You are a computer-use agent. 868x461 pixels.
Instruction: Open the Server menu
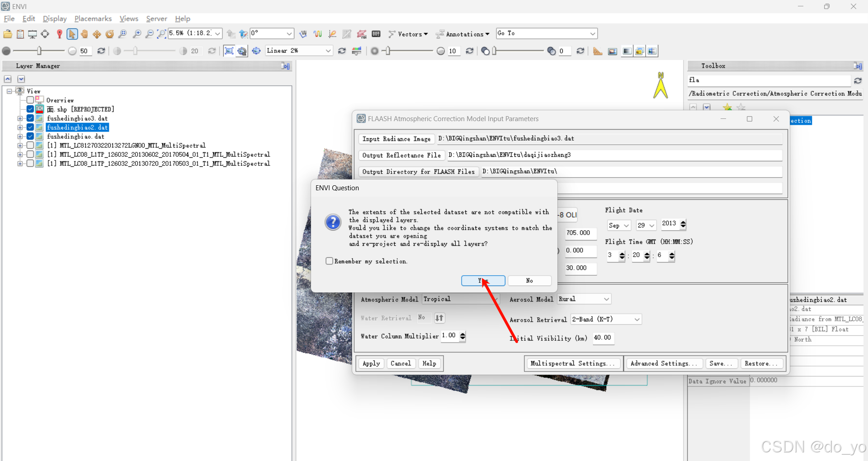pos(157,19)
